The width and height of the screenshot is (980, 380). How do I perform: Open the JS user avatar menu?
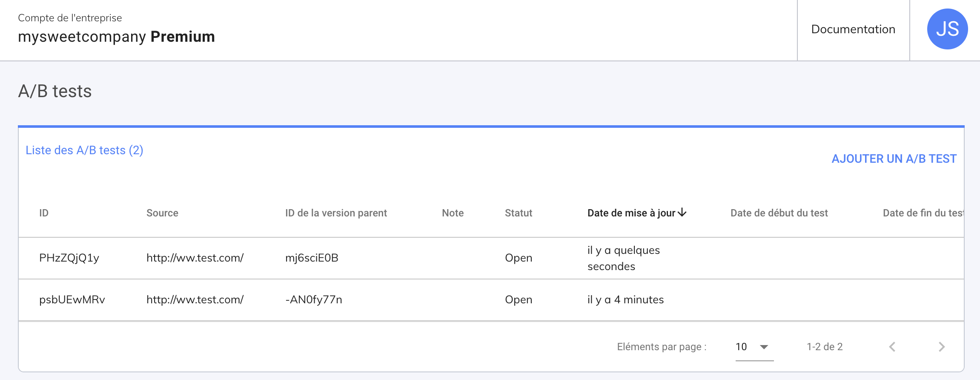tap(947, 29)
